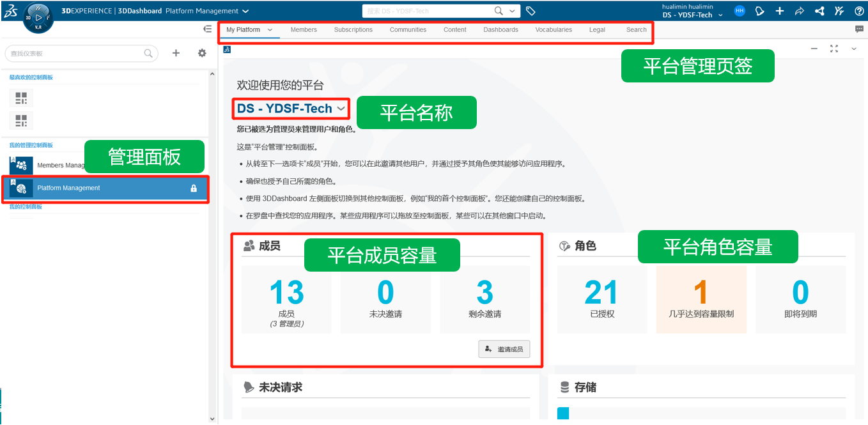Switch to the Subscriptions tab
The image size is (868, 425).
pyautogui.click(x=353, y=29)
